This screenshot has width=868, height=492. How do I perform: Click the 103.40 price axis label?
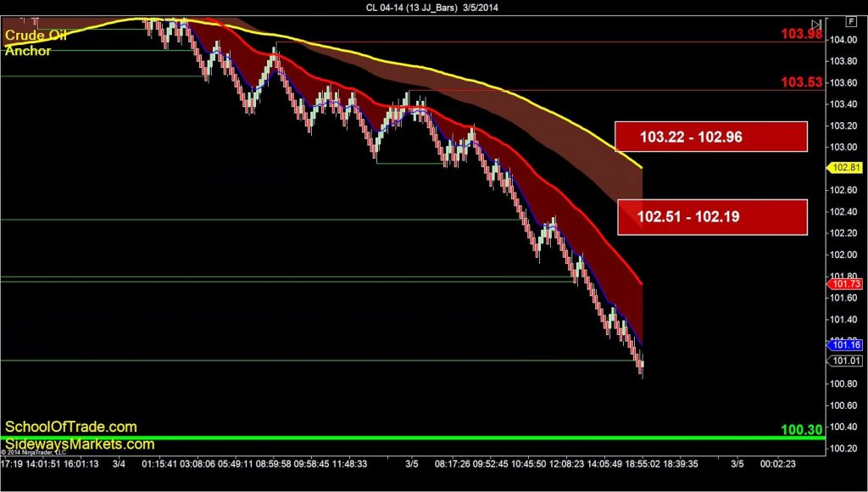point(842,104)
